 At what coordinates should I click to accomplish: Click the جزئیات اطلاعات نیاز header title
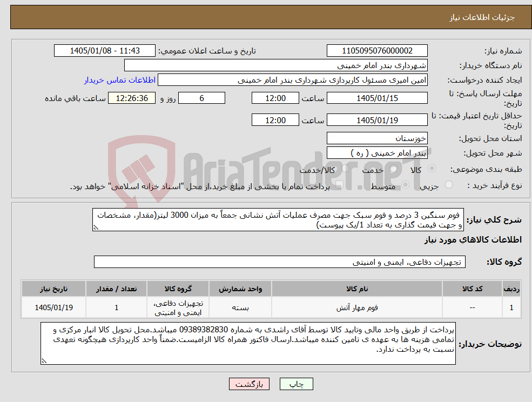click(x=482, y=17)
